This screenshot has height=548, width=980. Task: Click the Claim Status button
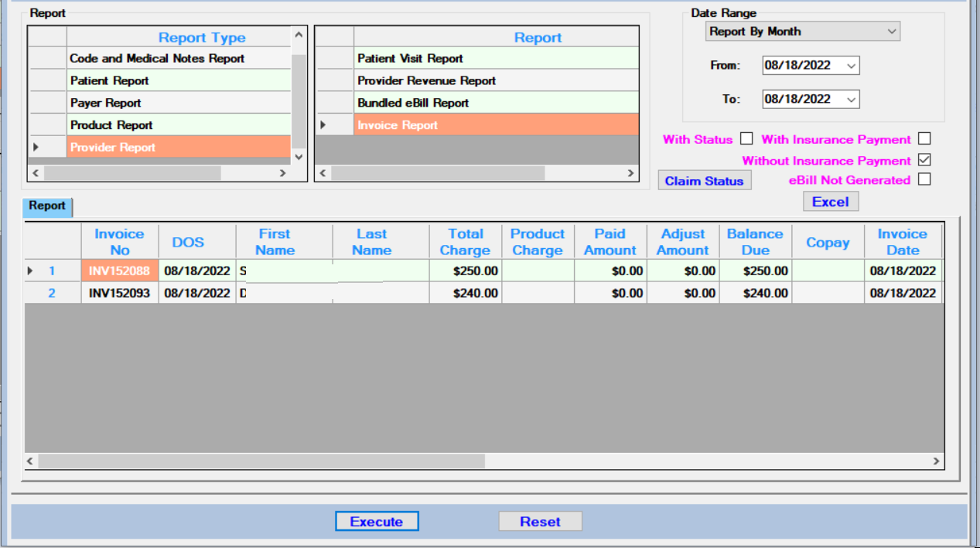click(704, 180)
